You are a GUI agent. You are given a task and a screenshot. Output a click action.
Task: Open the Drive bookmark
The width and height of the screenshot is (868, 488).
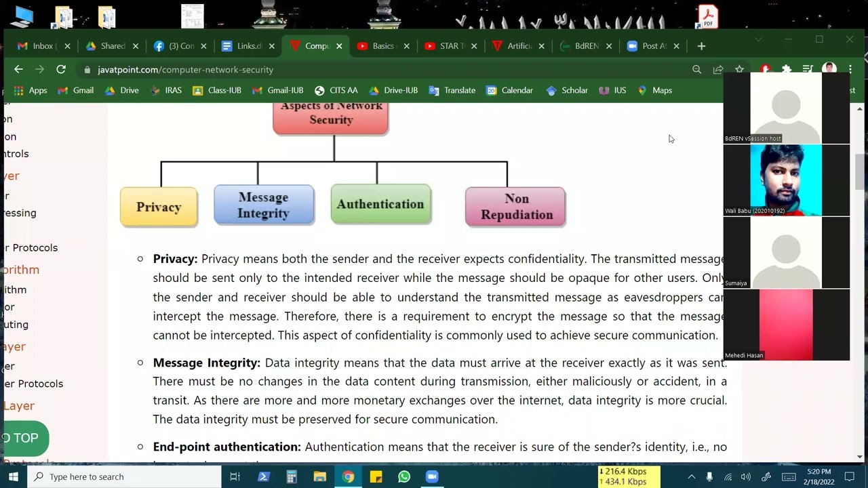pyautogui.click(x=121, y=90)
